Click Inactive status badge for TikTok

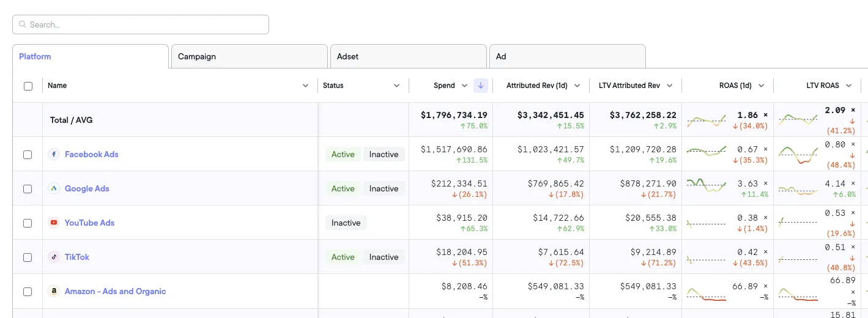384,257
